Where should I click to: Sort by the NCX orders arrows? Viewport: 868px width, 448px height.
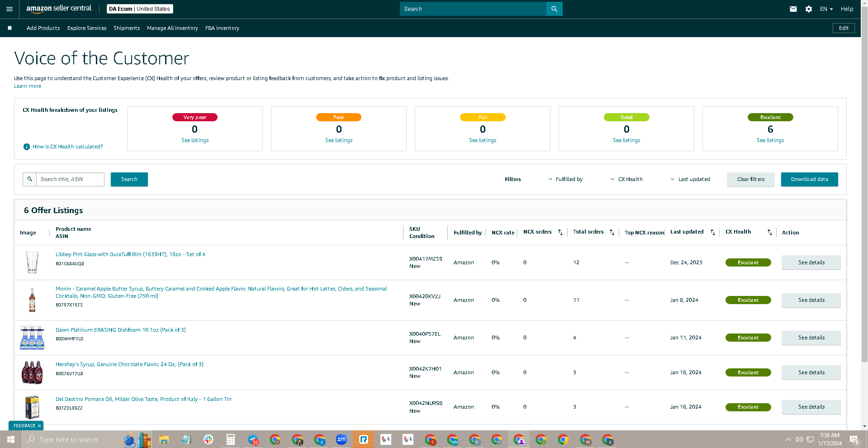point(560,232)
